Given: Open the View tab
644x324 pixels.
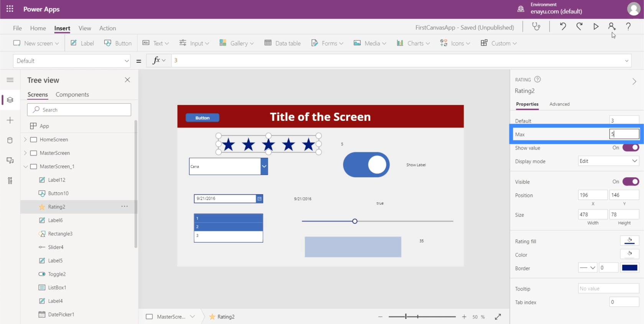Looking at the screenshot, I should [x=85, y=28].
